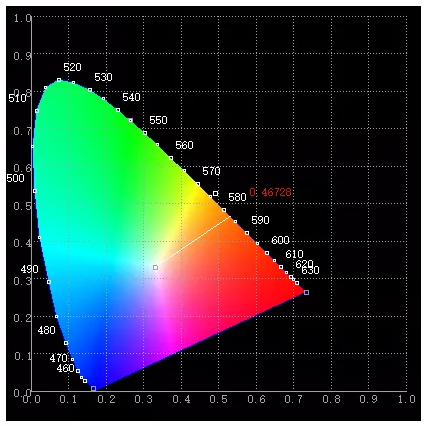Select the 500 nm wavelength label
Image resolution: width=428 pixels, height=426 pixels.
coord(15,178)
